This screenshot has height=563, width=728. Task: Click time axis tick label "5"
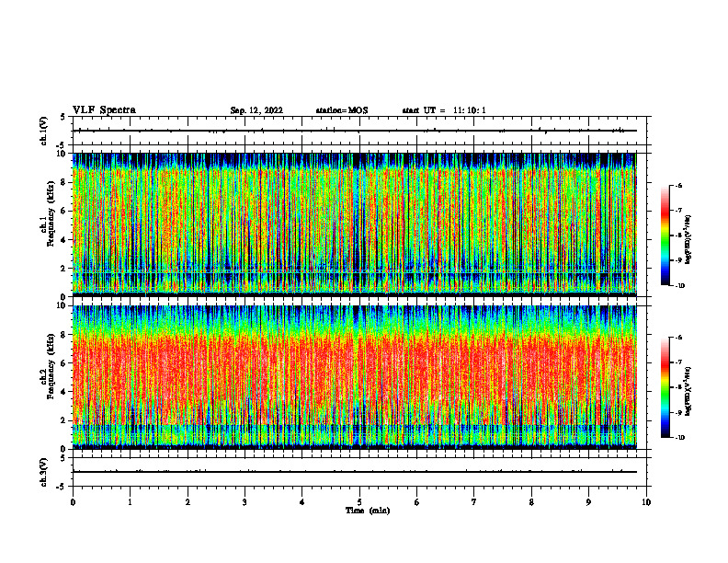pyautogui.click(x=359, y=502)
